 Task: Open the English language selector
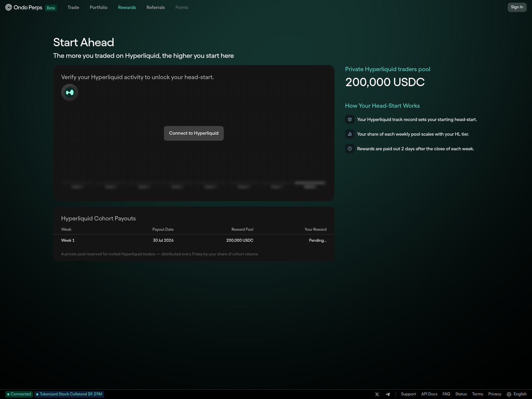520,394
